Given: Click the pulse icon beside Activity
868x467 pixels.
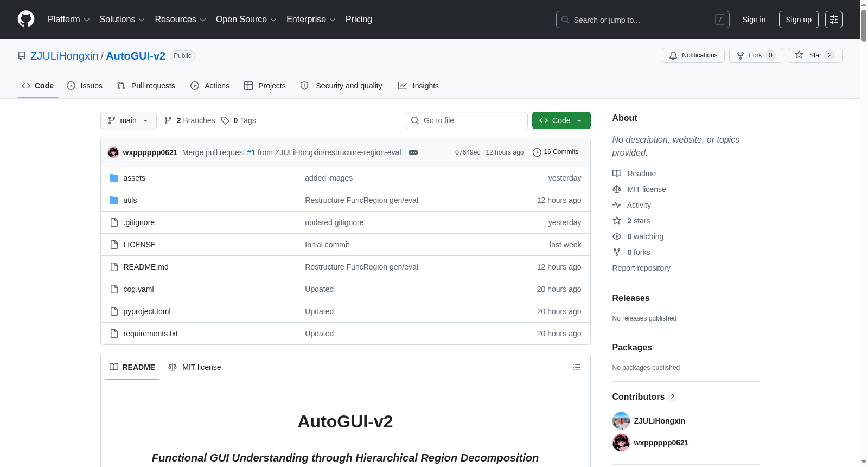Looking at the screenshot, I should (617, 205).
